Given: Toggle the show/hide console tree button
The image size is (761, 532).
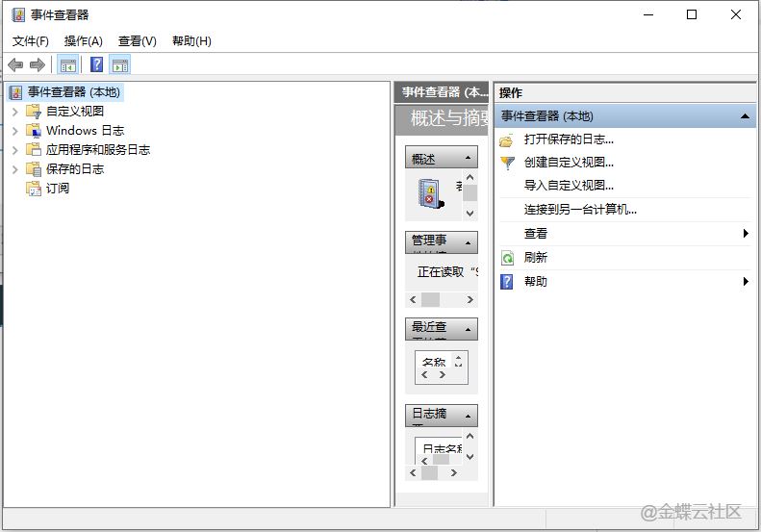Looking at the screenshot, I should tap(67, 65).
